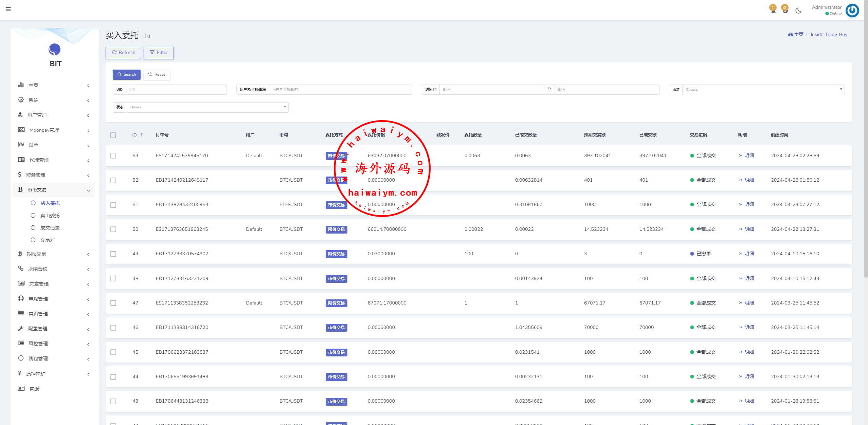The width and height of the screenshot is (868, 425).
Task: Check the checkbox for order 53
Action: 113,155
